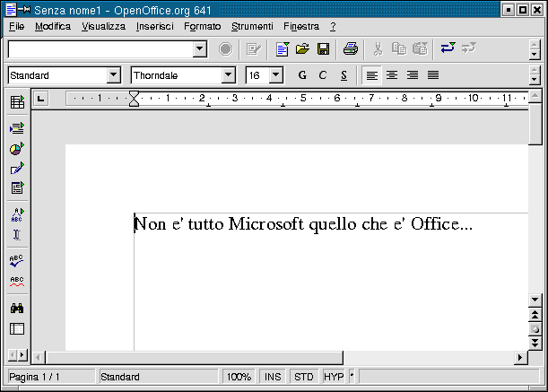Save document floppy disk icon
Screen dimensions: 548x392
pyautogui.click(x=323, y=49)
